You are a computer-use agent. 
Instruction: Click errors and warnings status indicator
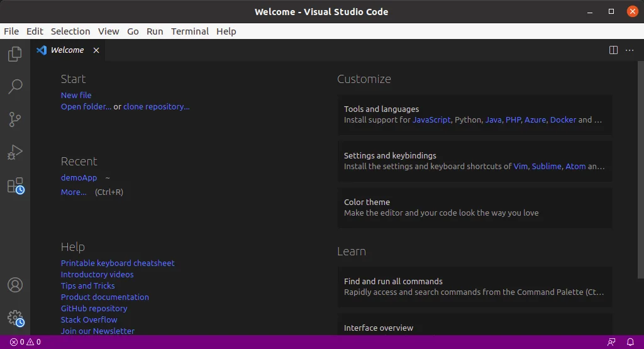25,342
